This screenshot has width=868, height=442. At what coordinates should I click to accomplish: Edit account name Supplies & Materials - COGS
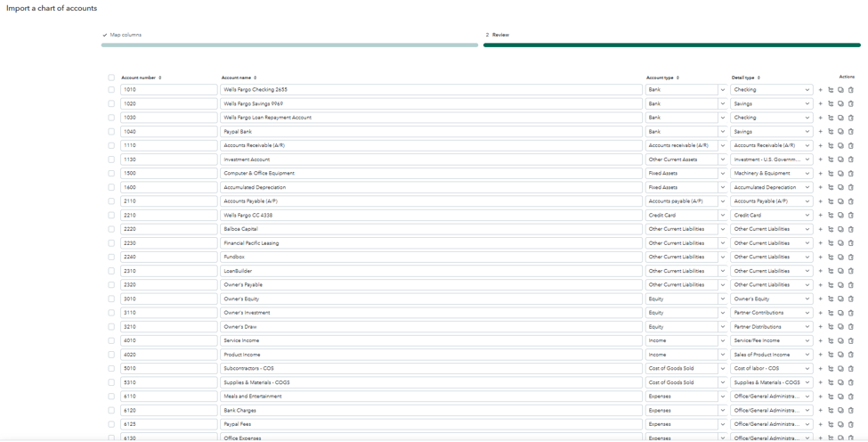[x=431, y=382]
